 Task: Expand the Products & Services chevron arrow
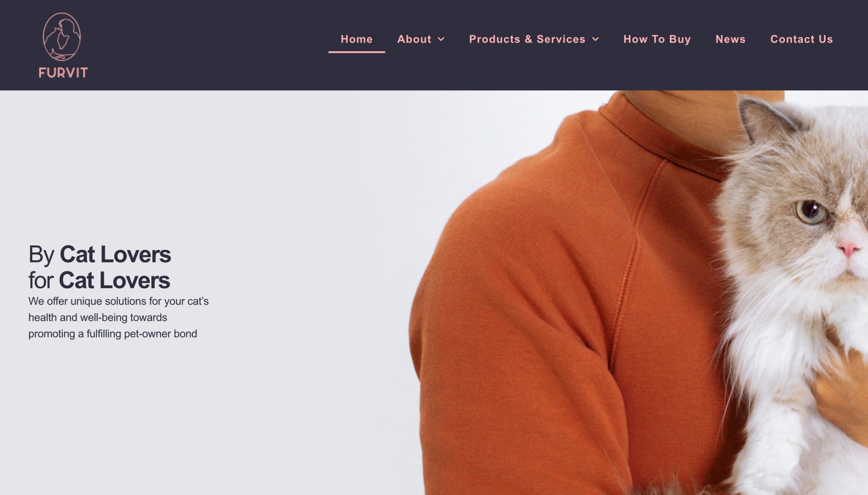595,39
